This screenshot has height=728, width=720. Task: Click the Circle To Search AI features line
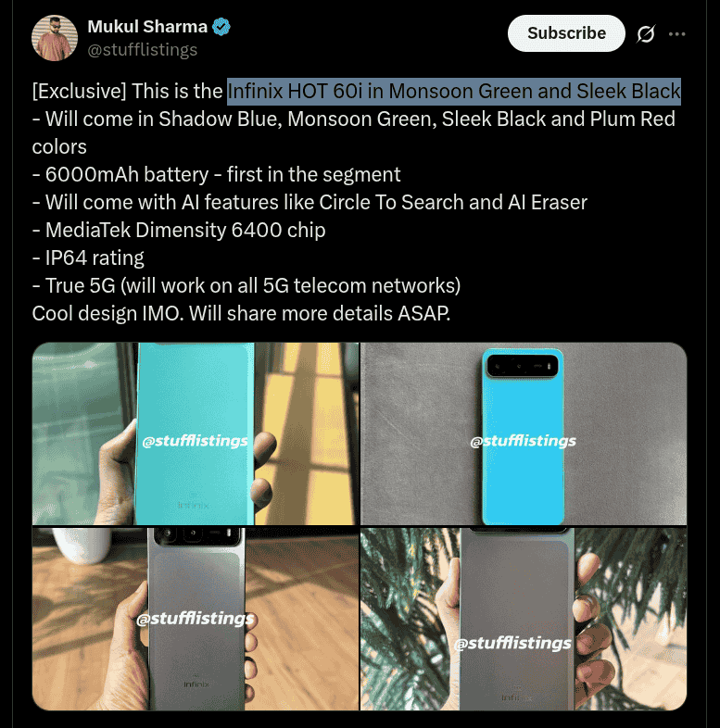[309, 203]
